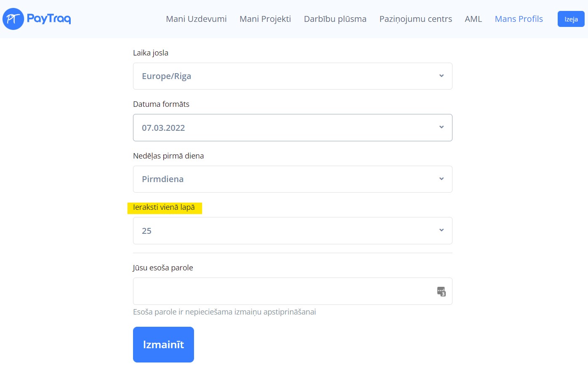Click the chevron arrow on Pirmdiena selector
Screen dimensions: 588x381
point(442,179)
